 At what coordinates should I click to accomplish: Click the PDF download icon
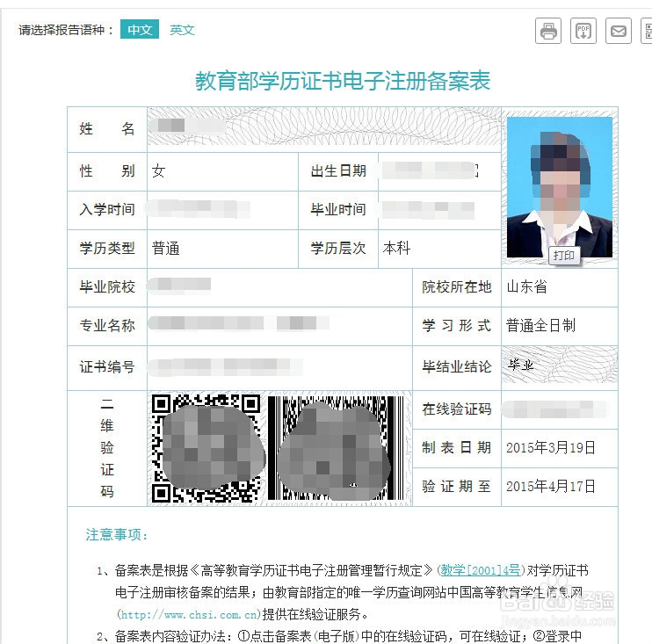point(583,31)
